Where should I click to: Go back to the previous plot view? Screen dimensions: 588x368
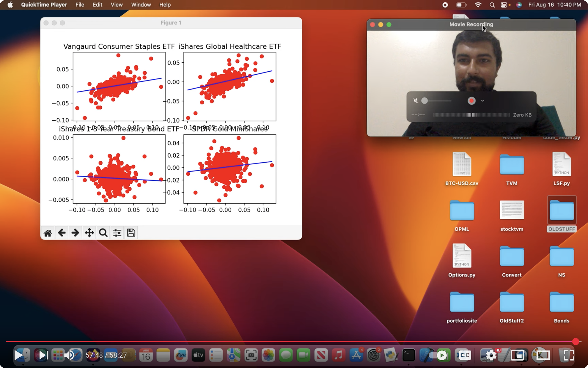[x=62, y=233]
